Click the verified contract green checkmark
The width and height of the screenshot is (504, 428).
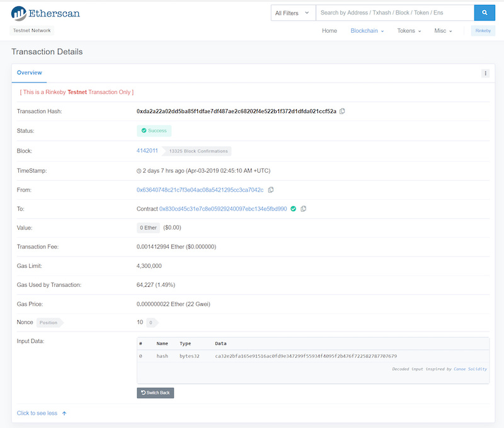[293, 209]
